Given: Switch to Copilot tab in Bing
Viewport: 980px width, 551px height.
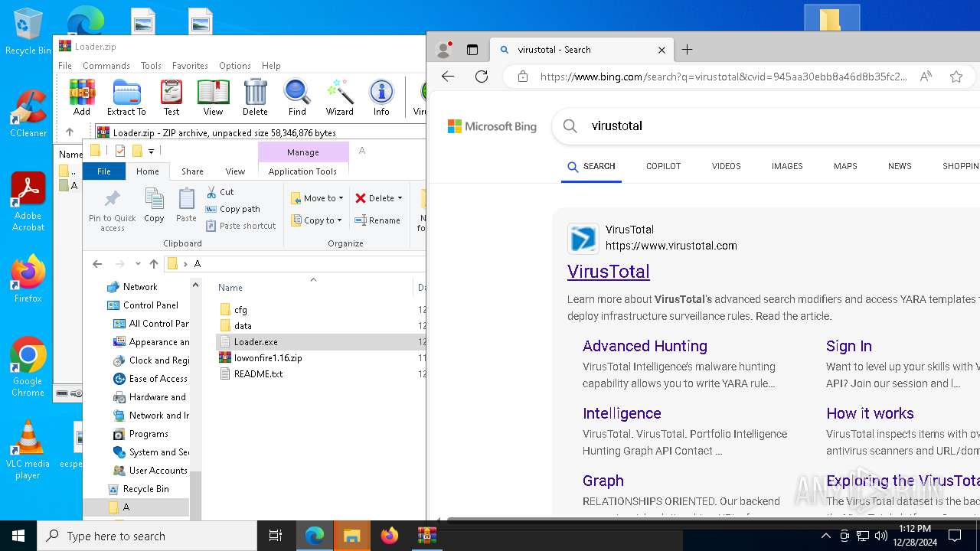Looking at the screenshot, I should (x=663, y=166).
